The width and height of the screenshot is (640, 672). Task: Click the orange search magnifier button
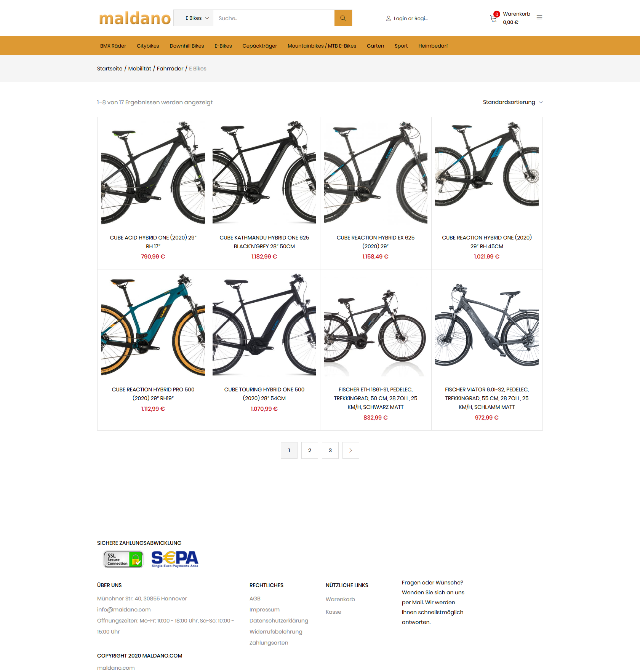pos(343,18)
